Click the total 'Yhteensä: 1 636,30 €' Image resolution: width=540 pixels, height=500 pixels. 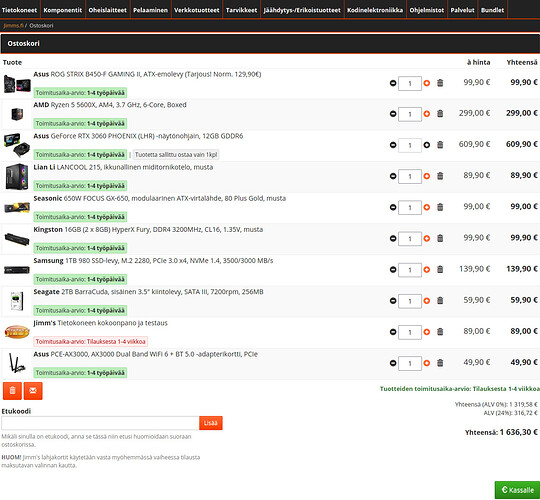[501, 432]
